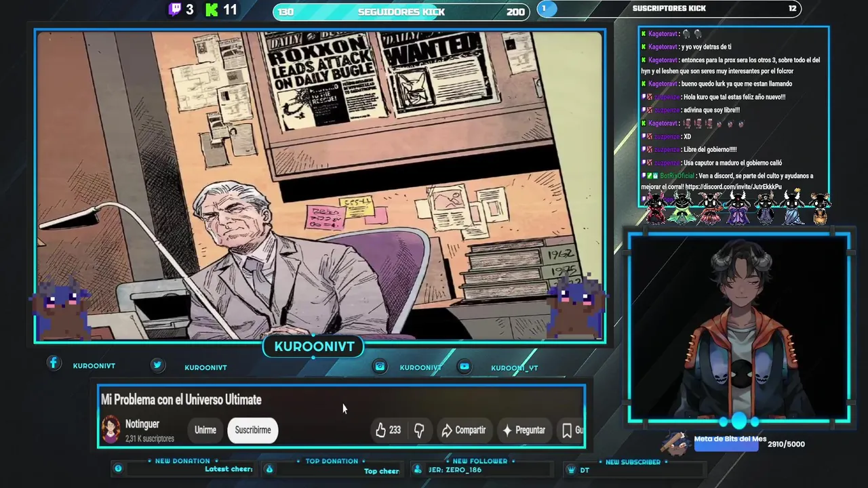The height and width of the screenshot is (488, 868).
Task: Click the KUROONIVT label next to the Facebook icon
Action: pyautogui.click(x=94, y=366)
